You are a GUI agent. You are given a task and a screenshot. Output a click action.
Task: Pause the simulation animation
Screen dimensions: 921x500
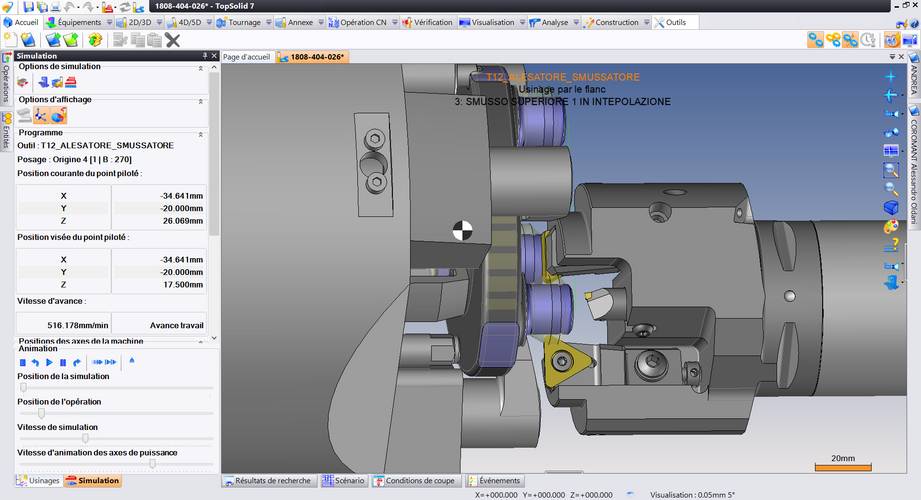coord(62,362)
